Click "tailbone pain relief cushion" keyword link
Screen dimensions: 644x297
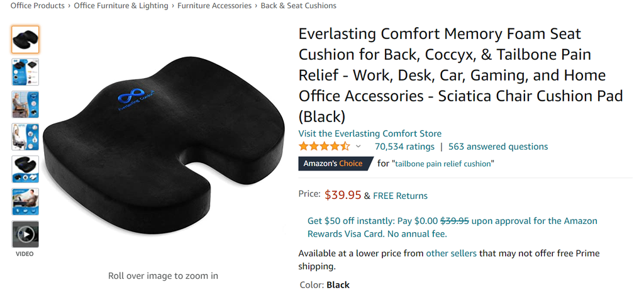pos(443,164)
